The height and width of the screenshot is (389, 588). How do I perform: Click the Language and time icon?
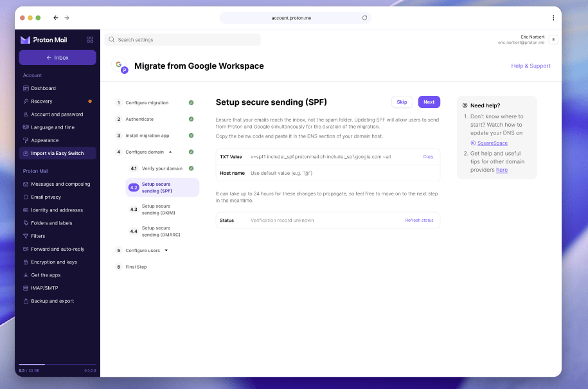pos(26,127)
